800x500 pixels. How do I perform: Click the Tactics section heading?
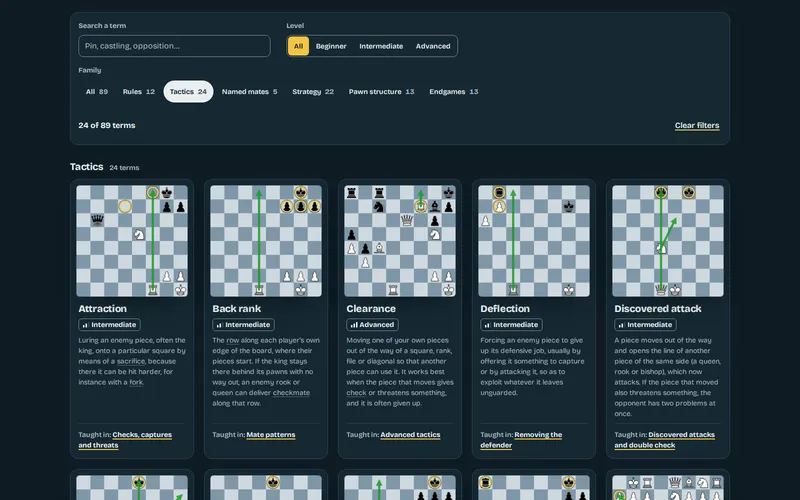click(x=87, y=167)
